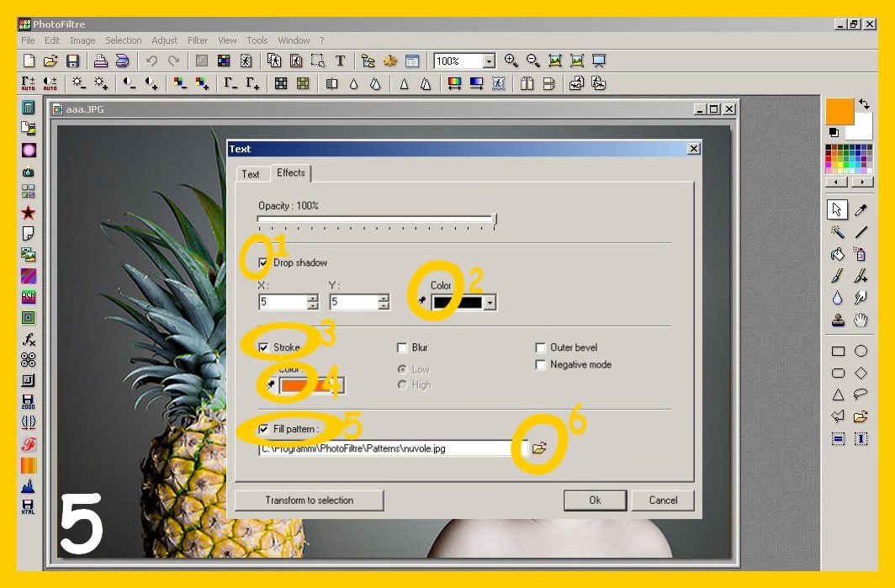
Task: Switch to the Text tab
Action: 251,174
